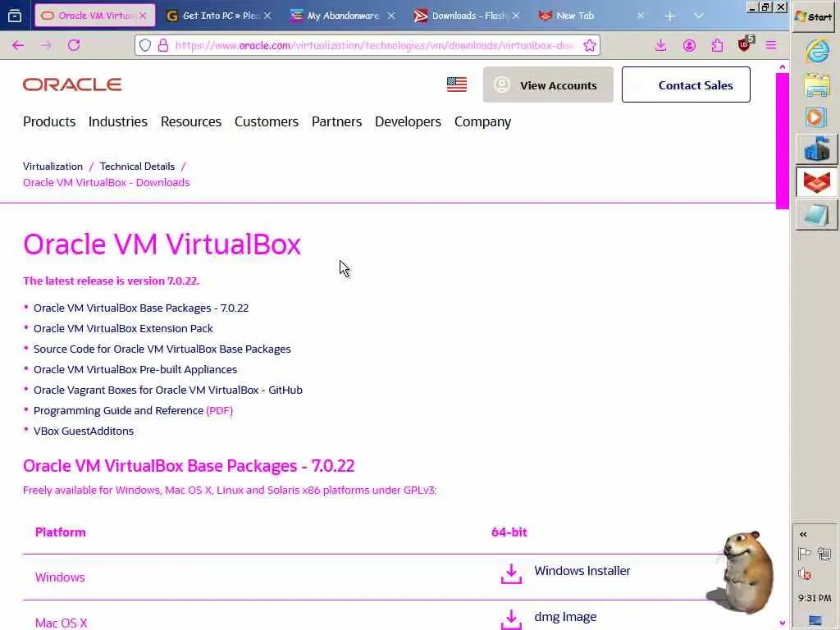This screenshot has height=630, width=840.
Task: Follow the Technical Details breadcrumb link
Action: tap(137, 166)
